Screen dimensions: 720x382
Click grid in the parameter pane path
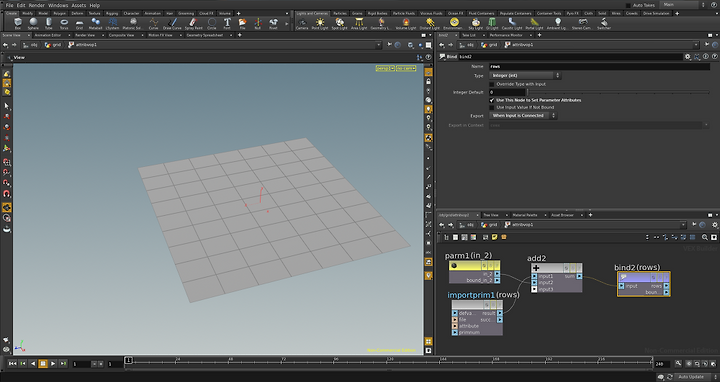coord(489,45)
